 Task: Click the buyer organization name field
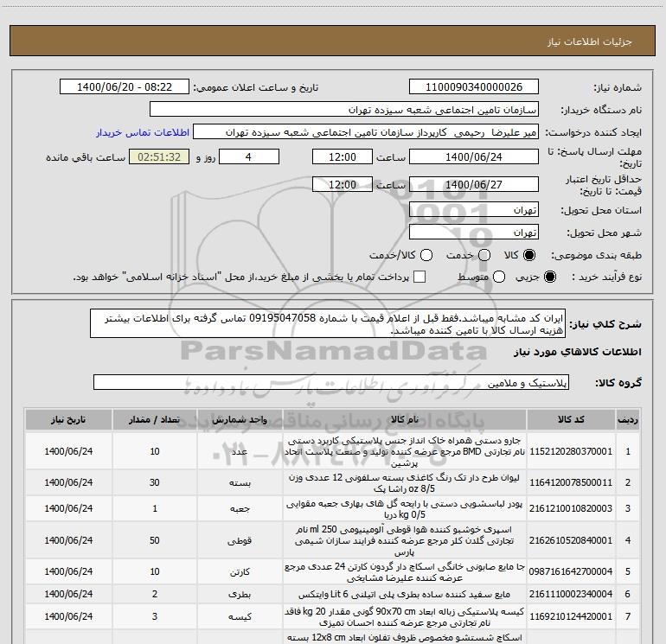click(x=344, y=110)
